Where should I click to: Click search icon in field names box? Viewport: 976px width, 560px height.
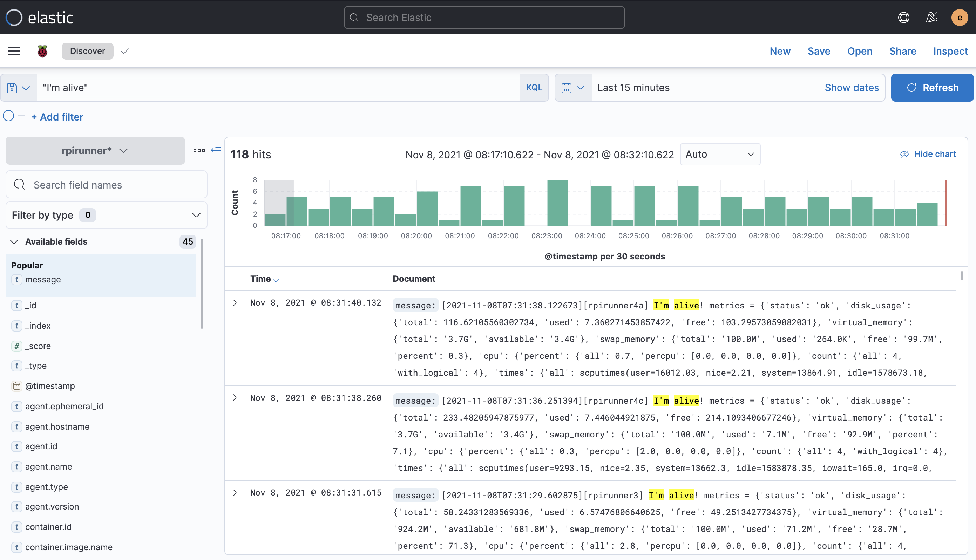(x=20, y=185)
